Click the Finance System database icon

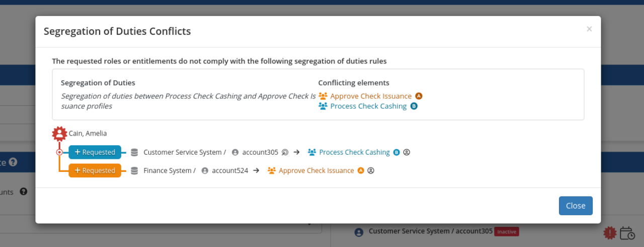134,171
